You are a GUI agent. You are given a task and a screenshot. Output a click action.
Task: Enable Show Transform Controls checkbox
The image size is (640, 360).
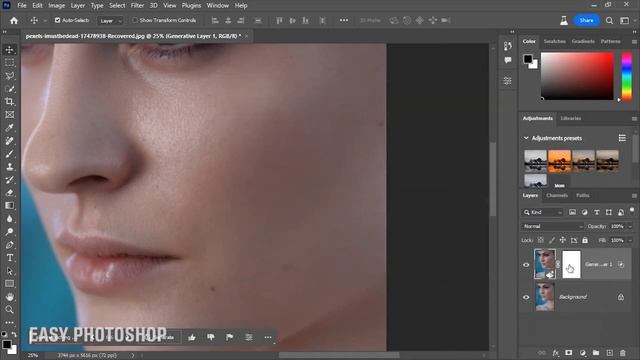(x=135, y=20)
